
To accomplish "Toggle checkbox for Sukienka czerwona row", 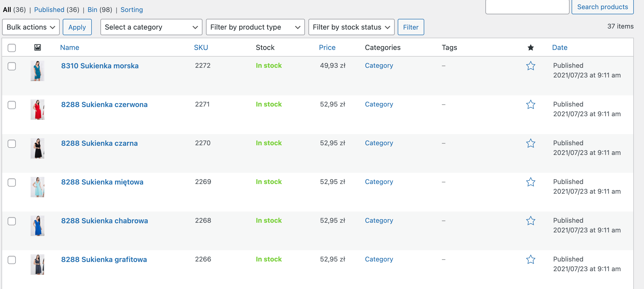I will point(12,104).
